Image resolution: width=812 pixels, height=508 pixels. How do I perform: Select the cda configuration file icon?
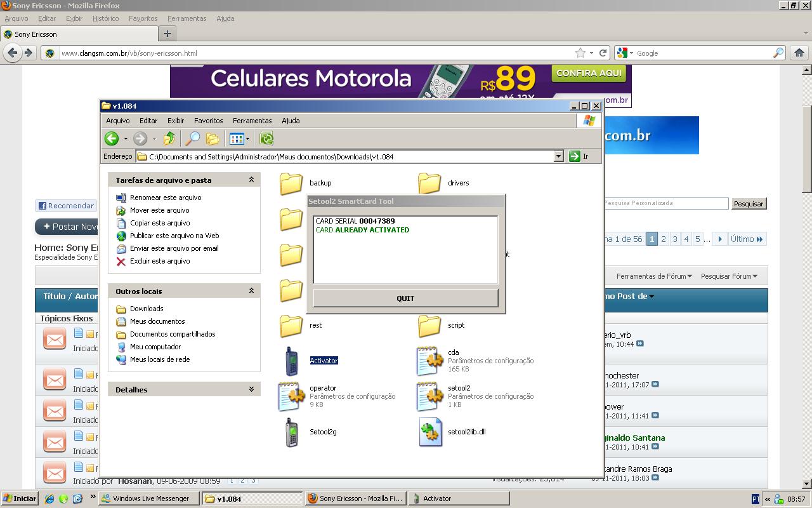pos(429,361)
